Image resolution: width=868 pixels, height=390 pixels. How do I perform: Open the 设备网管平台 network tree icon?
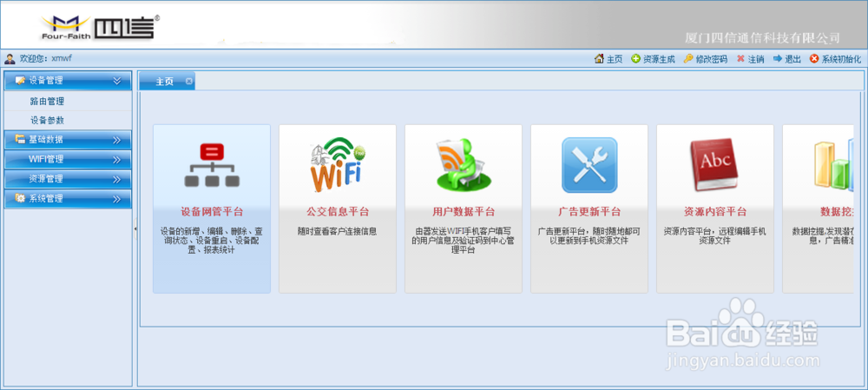[x=212, y=165]
